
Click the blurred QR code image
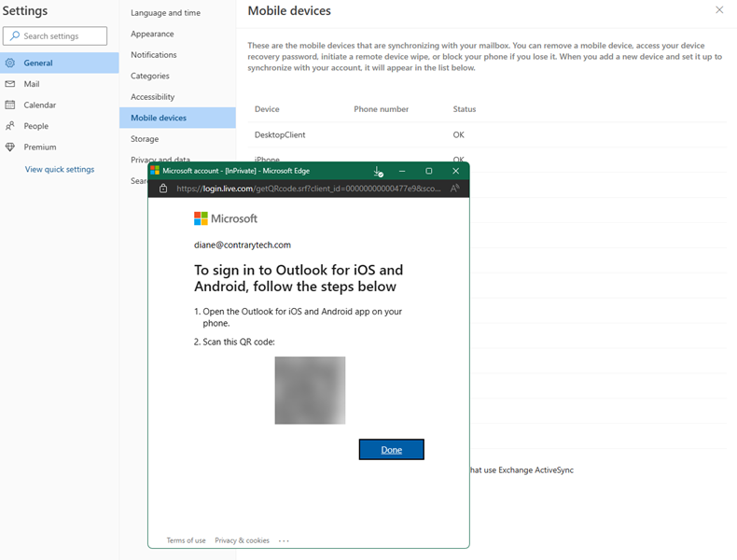pos(311,390)
